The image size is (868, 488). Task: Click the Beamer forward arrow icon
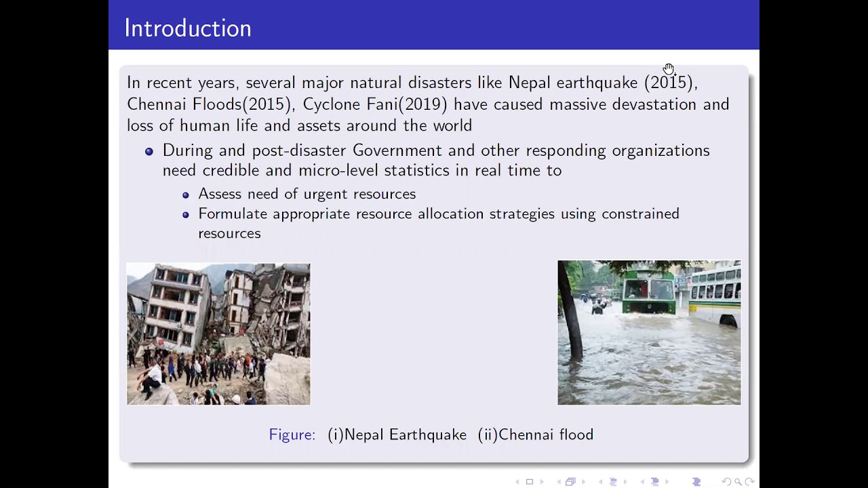pyautogui.click(x=749, y=482)
